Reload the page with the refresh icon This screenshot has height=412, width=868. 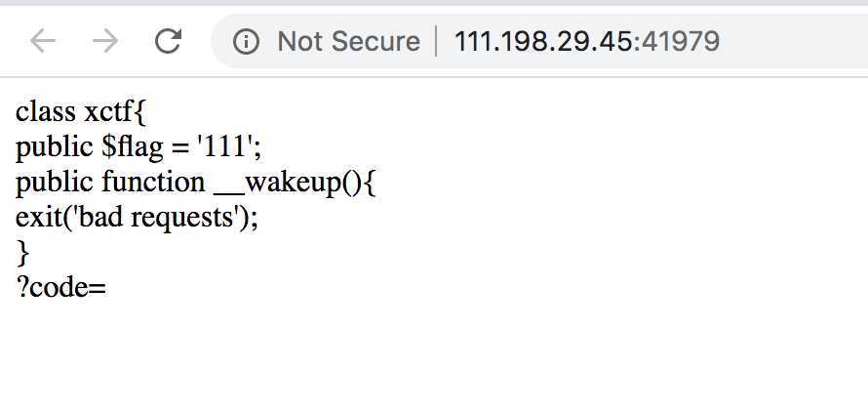(168, 41)
